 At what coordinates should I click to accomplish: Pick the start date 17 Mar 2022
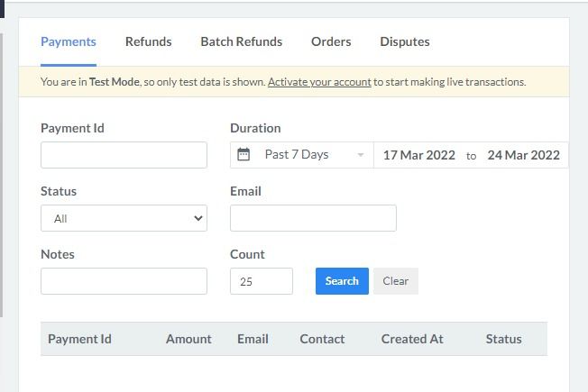[x=418, y=155]
